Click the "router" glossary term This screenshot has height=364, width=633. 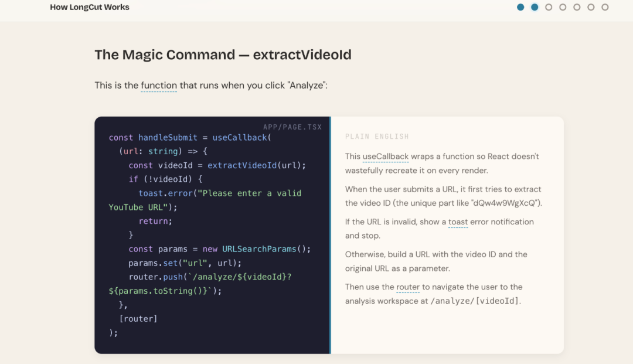coord(408,287)
